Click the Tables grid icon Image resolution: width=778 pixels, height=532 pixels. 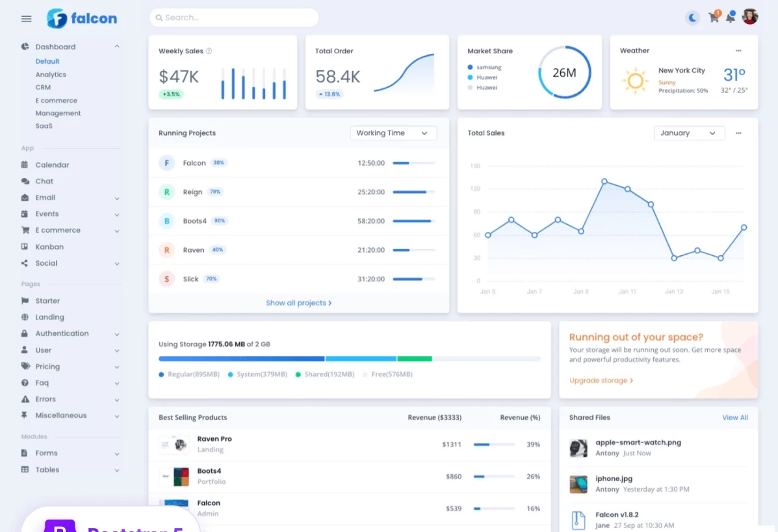[25, 469]
